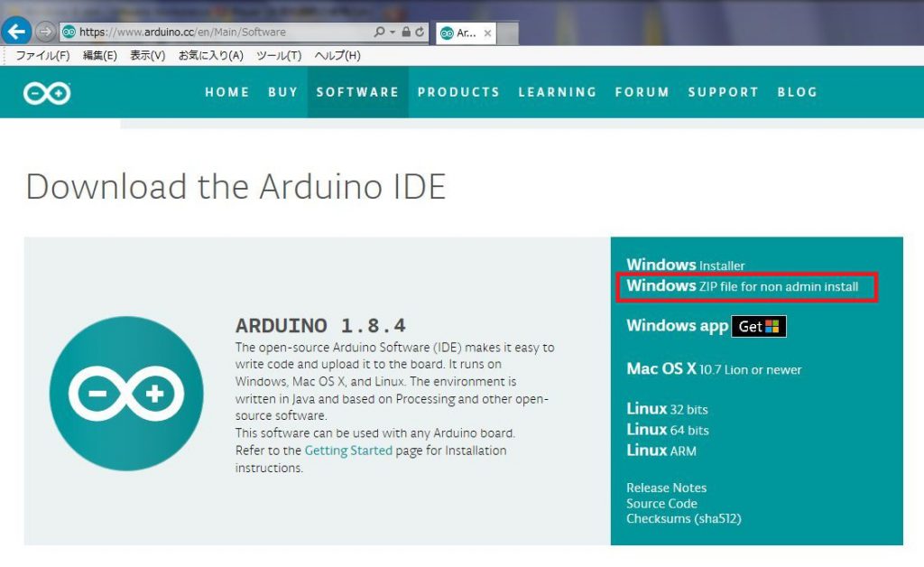Click the Arduino favicon inside the address bar
The width and height of the screenshot is (924, 567).
[x=68, y=33]
